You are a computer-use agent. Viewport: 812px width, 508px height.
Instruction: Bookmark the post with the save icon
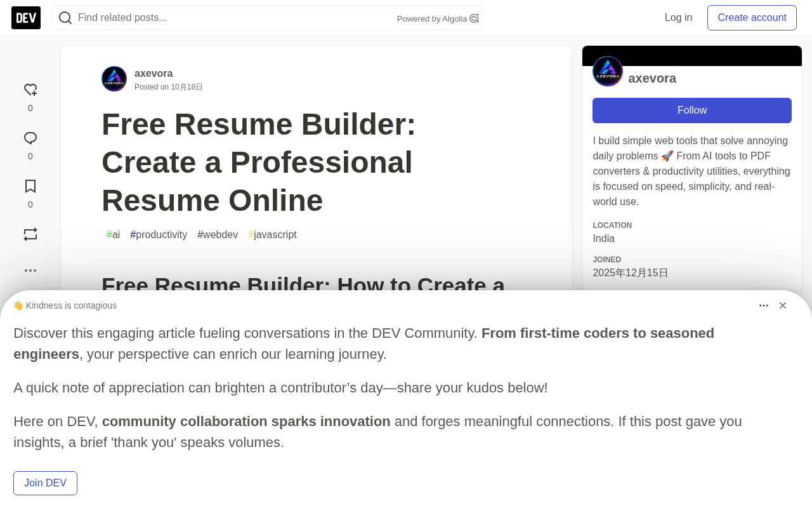30,187
